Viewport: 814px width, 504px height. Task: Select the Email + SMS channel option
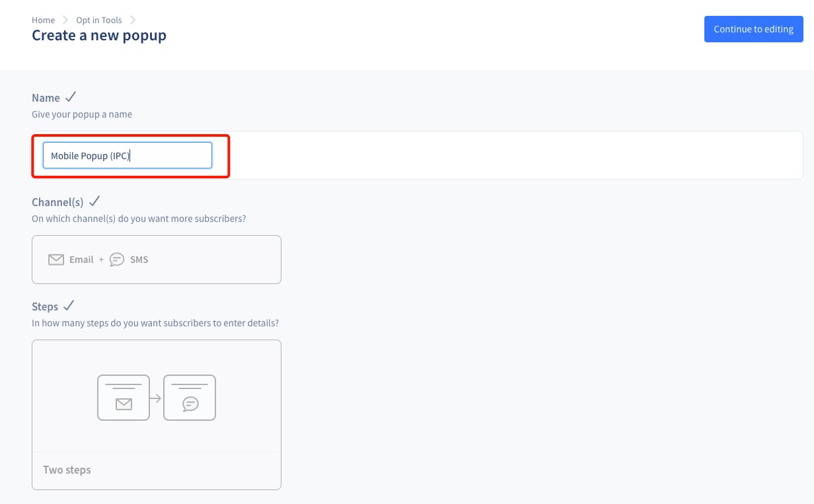(157, 259)
